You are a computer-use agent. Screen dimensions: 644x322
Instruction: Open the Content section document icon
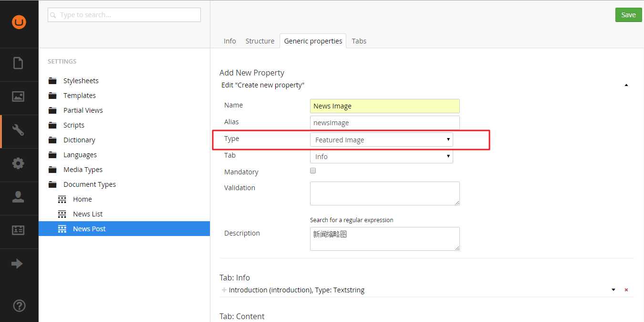(18, 63)
